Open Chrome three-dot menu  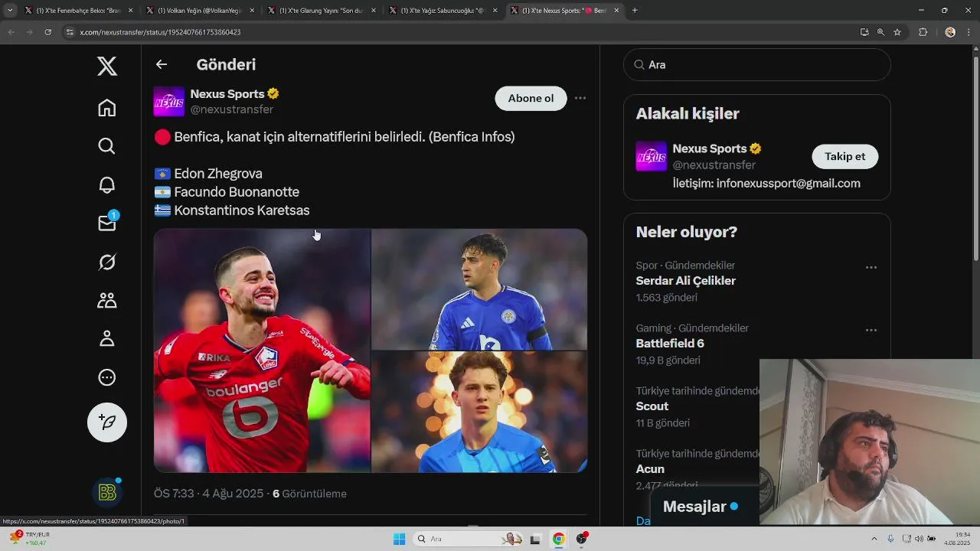(x=969, y=32)
